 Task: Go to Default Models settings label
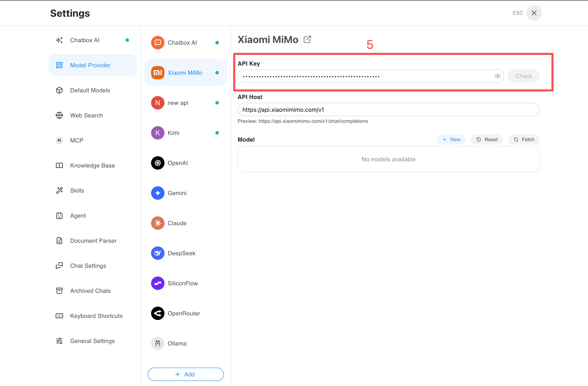click(x=90, y=90)
